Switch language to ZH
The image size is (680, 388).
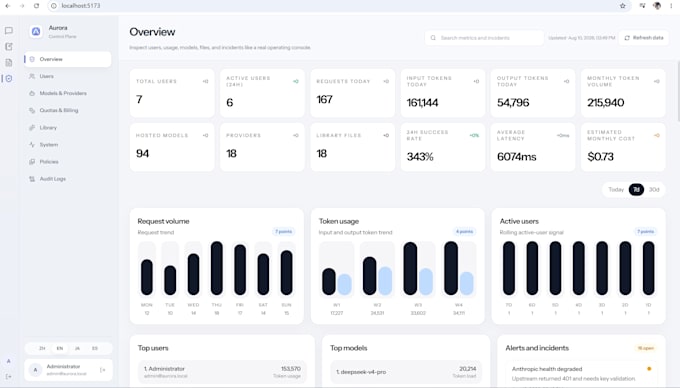click(x=42, y=348)
